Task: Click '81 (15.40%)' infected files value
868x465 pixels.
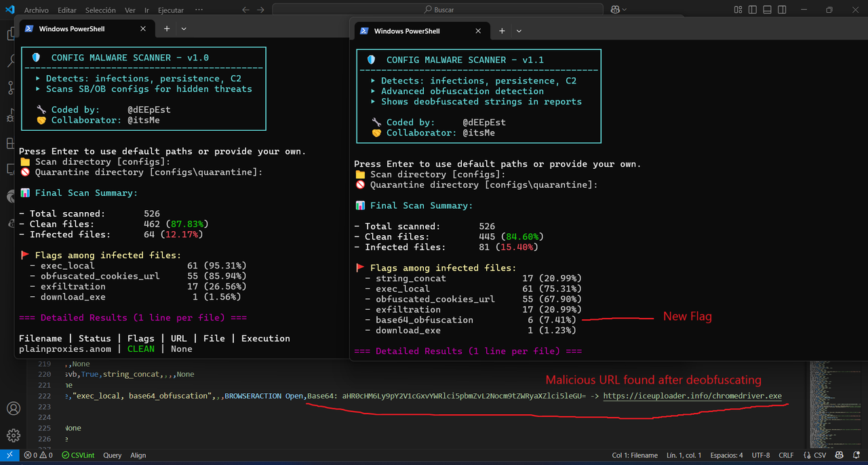Action: [509, 247]
